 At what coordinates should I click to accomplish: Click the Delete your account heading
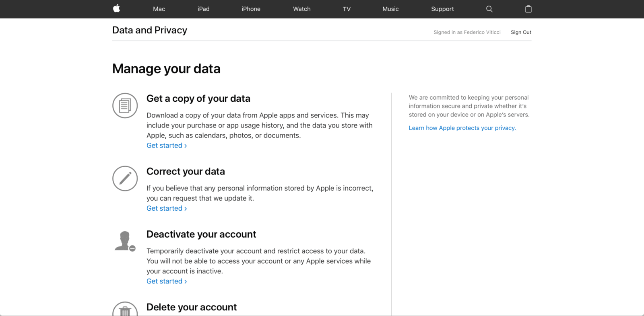191,307
